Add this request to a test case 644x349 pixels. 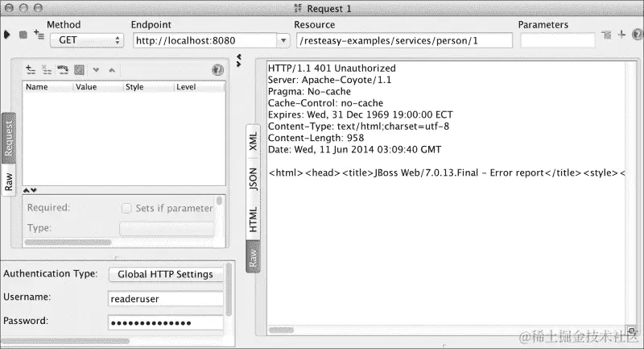[x=39, y=35]
